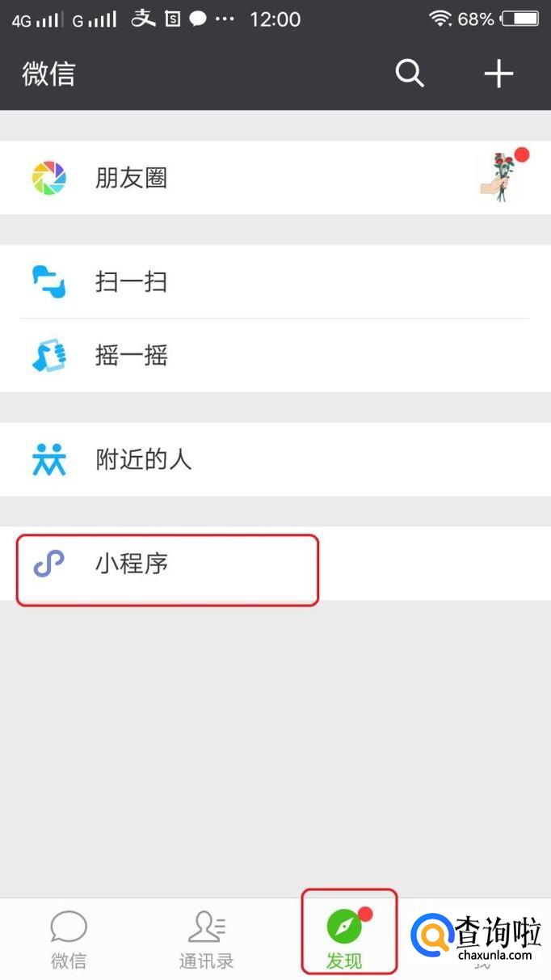Open the 朋友圈 row
The height and width of the screenshot is (980, 551).
pyautogui.click(x=275, y=178)
